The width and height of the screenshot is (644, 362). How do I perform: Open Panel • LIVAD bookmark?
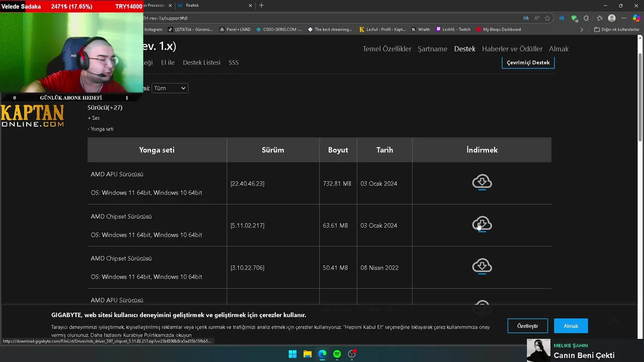coord(235,30)
